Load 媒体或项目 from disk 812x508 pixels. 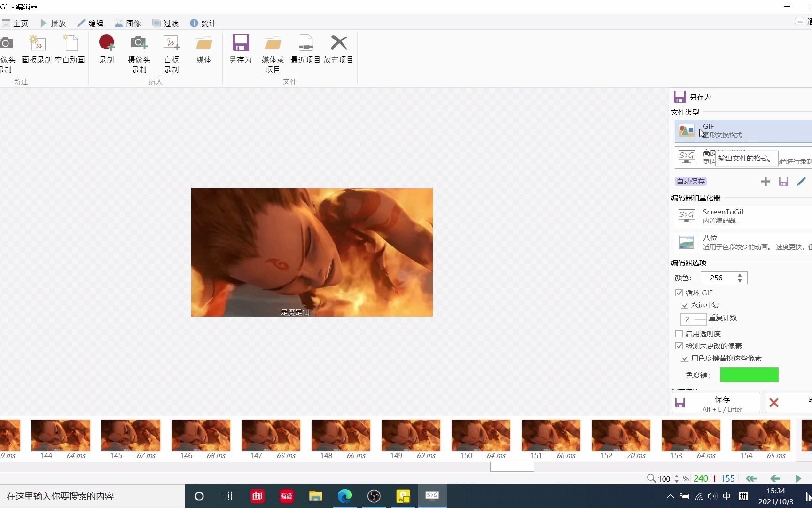pyautogui.click(x=273, y=54)
